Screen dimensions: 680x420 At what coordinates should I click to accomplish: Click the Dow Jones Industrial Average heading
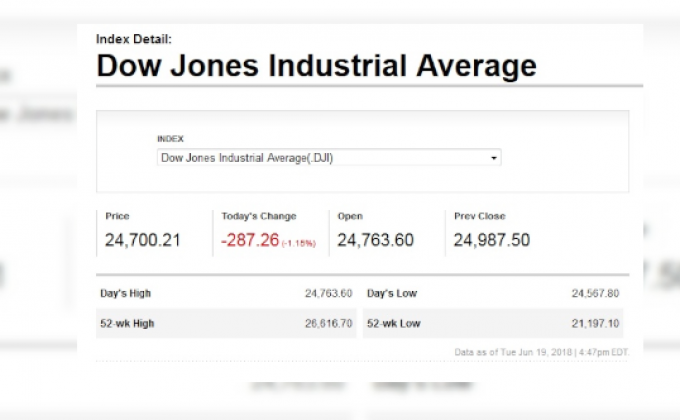pyautogui.click(x=316, y=67)
